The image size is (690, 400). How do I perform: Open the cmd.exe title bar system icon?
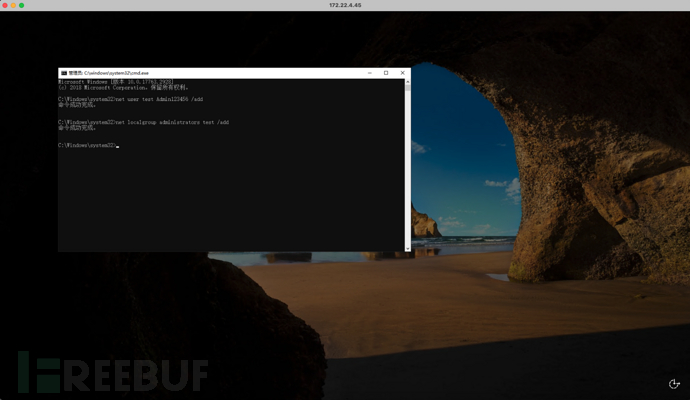pos(64,73)
